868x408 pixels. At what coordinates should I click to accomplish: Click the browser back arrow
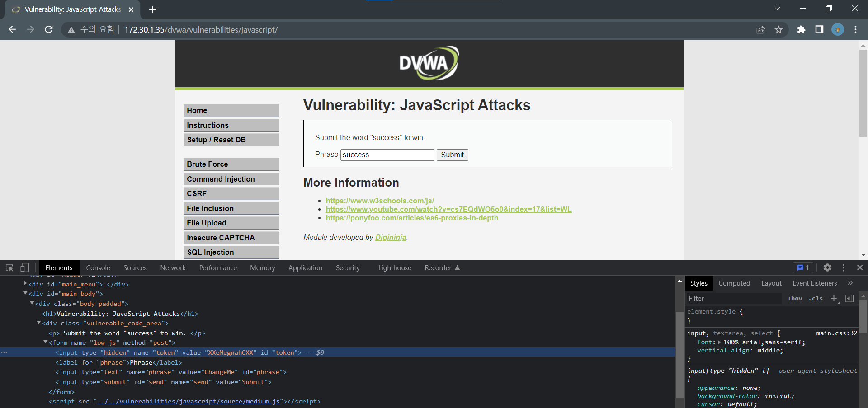[12, 29]
